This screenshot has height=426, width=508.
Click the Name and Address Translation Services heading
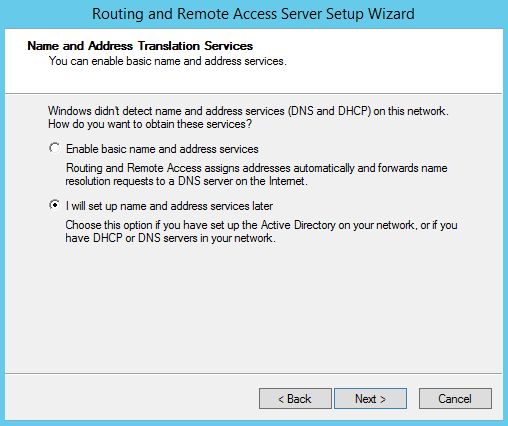coord(140,46)
